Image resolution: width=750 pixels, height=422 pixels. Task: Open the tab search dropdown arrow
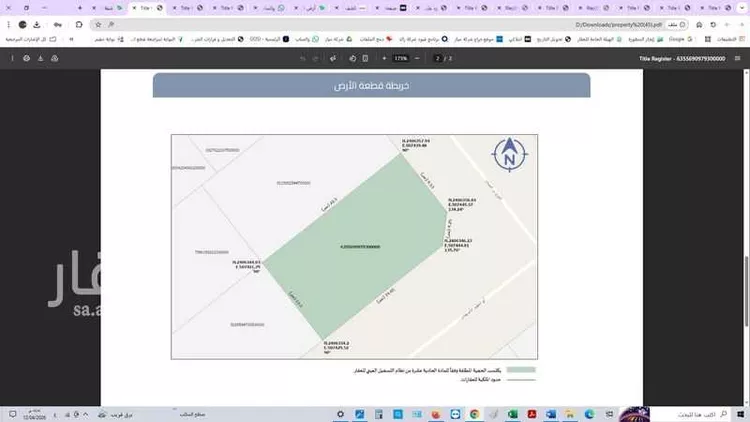click(x=742, y=7)
